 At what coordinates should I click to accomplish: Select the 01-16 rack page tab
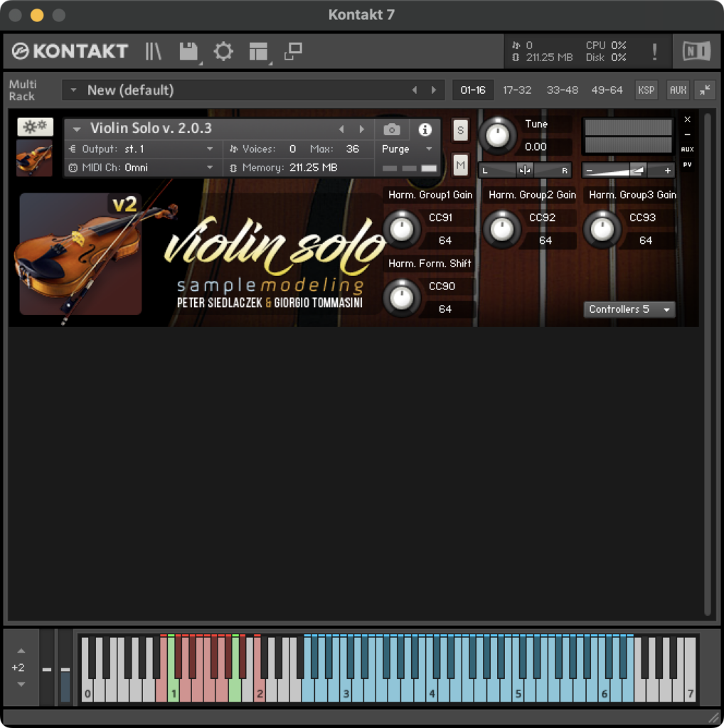(x=473, y=90)
